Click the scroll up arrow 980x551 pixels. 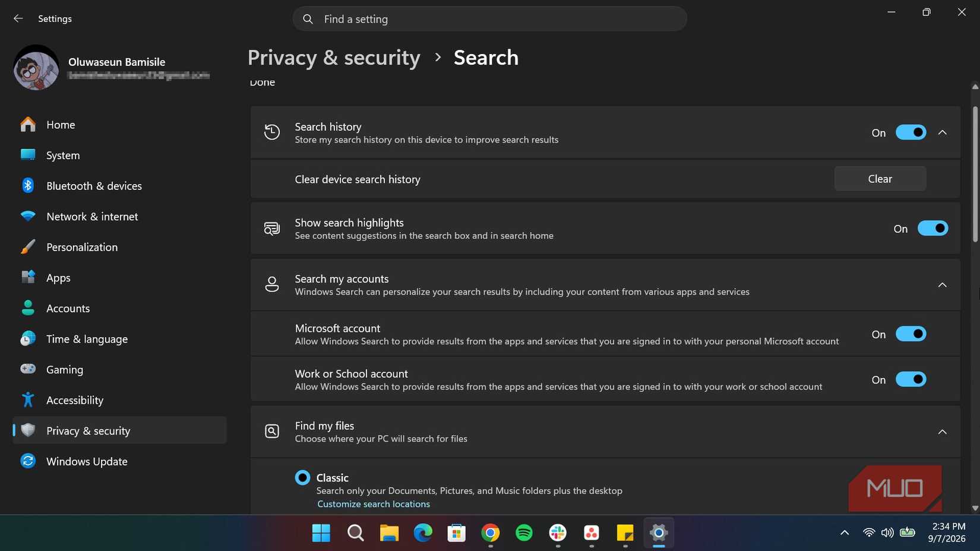(975, 87)
